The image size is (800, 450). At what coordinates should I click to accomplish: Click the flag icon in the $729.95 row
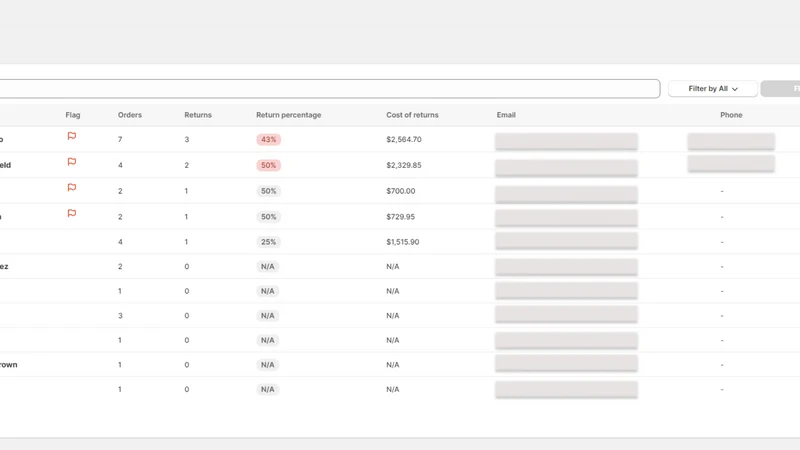pos(71,213)
